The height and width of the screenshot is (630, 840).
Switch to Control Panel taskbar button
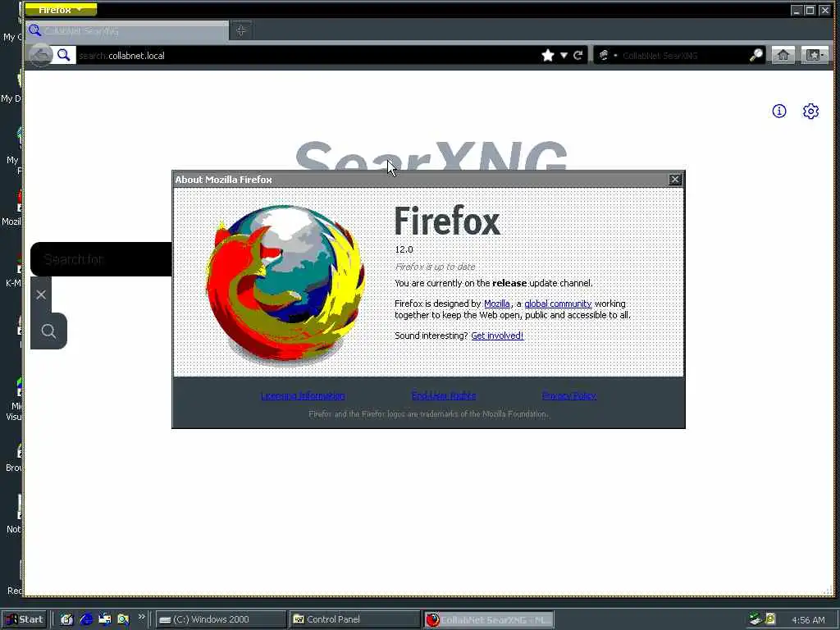354,619
